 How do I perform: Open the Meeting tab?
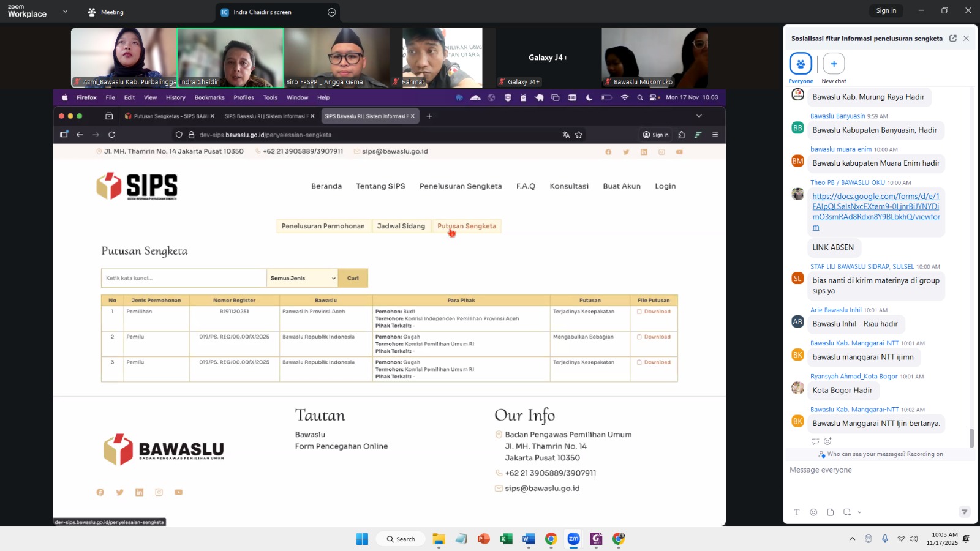click(105, 12)
